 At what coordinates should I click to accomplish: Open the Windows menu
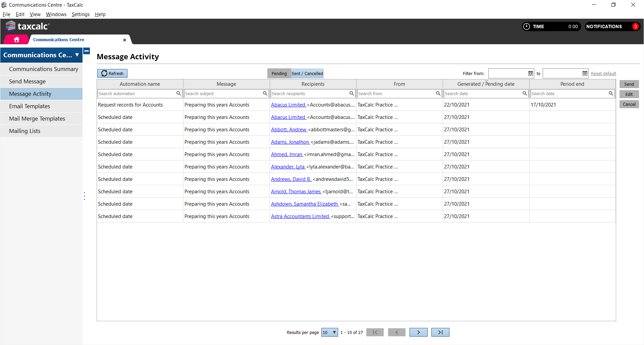click(x=56, y=14)
